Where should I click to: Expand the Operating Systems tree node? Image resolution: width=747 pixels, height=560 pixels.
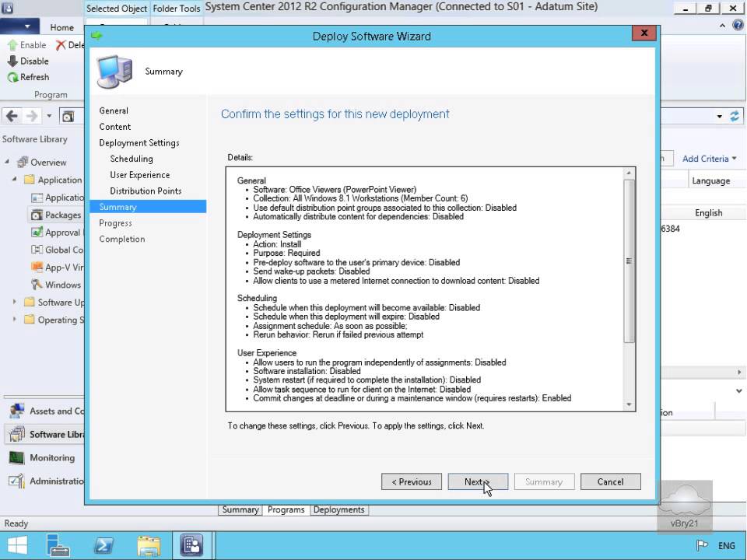[x=14, y=319]
